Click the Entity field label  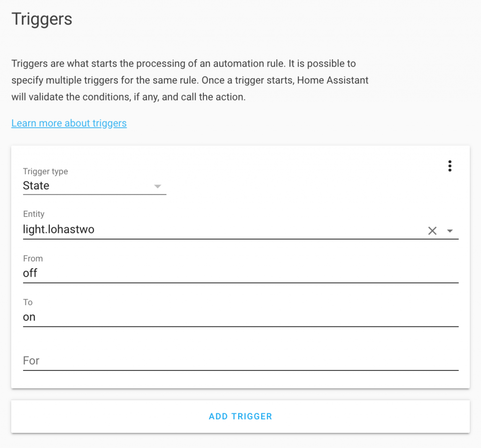click(34, 214)
